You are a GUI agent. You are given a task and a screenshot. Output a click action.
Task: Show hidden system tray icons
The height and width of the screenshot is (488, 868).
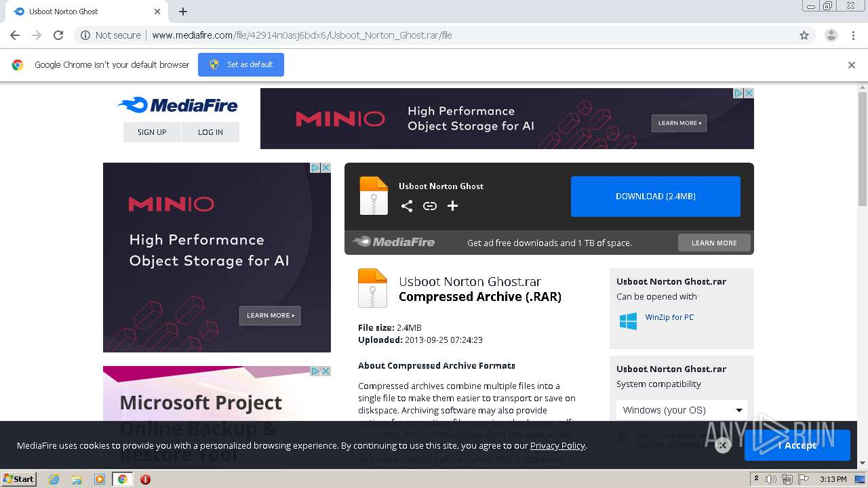point(756,479)
